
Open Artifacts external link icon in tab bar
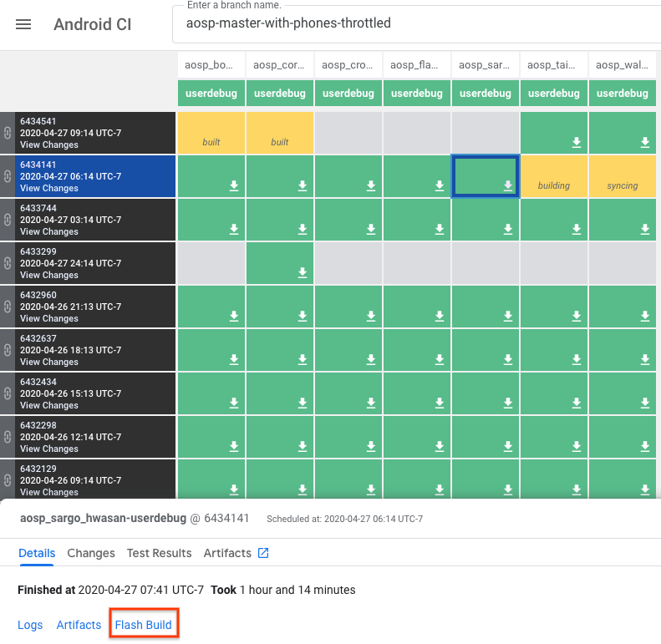click(x=263, y=553)
